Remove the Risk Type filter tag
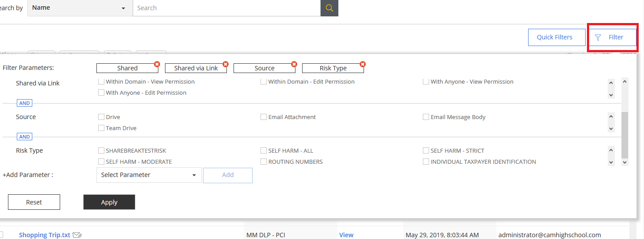The height and width of the screenshot is (239, 644). 362,64
